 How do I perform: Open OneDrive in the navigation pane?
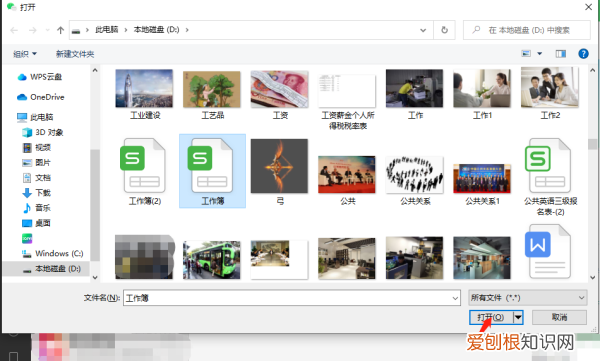pyautogui.click(x=41, y=97)
